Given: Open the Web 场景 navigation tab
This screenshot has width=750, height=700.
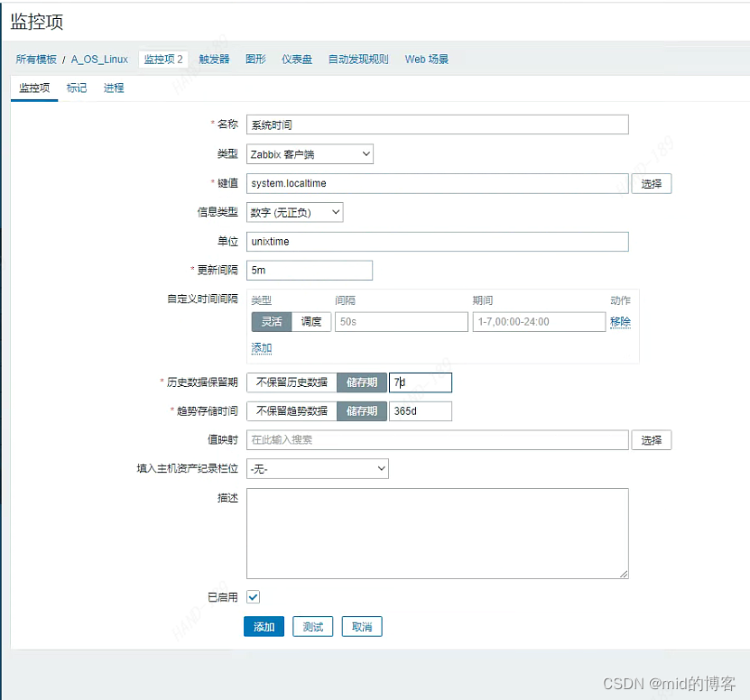Looking at the screenshot, I should (427, 60).
